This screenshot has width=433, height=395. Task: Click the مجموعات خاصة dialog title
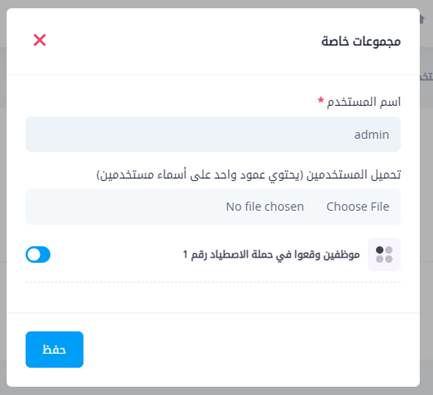[x=361, y=41]
